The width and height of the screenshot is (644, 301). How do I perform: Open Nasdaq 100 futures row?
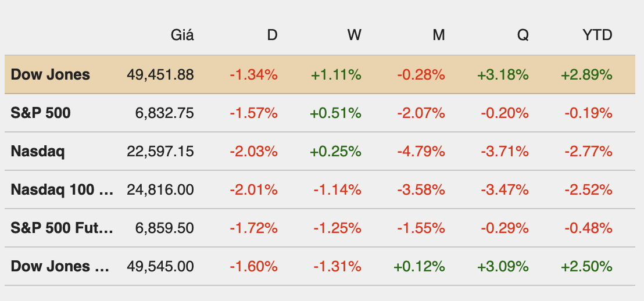click(62, 189)
